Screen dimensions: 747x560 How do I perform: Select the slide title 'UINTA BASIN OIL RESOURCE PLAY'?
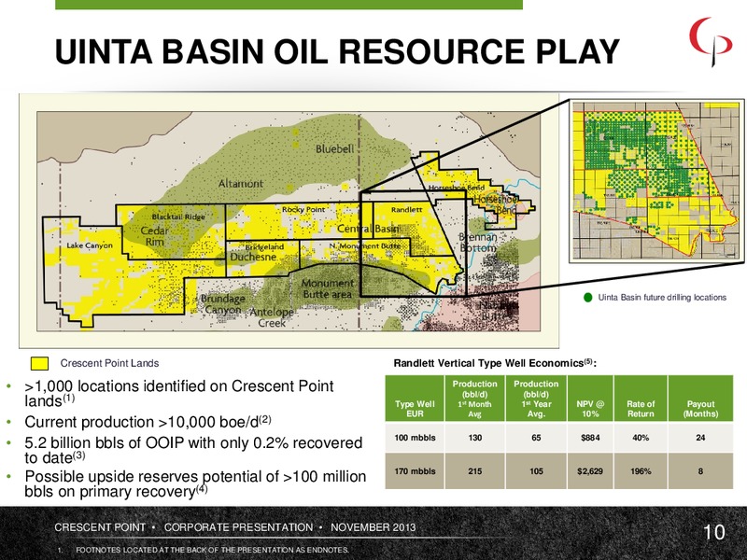tap(337, 51)
